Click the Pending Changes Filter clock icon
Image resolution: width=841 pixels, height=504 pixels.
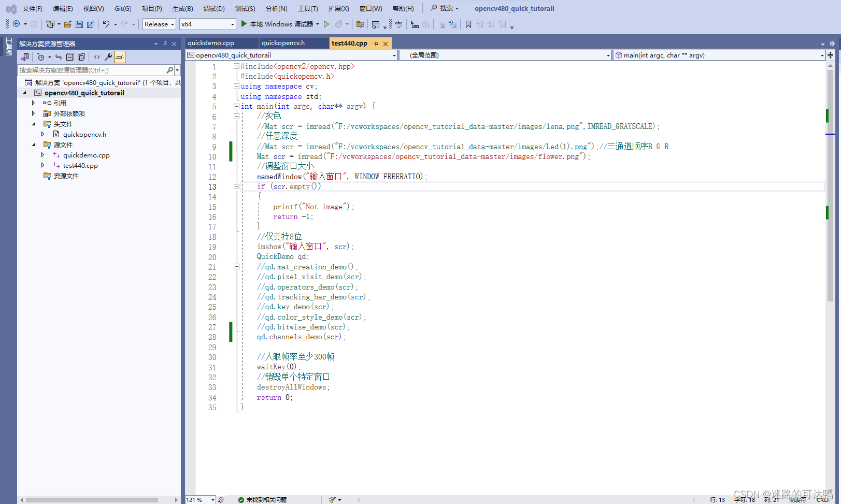tap(40, 57)
